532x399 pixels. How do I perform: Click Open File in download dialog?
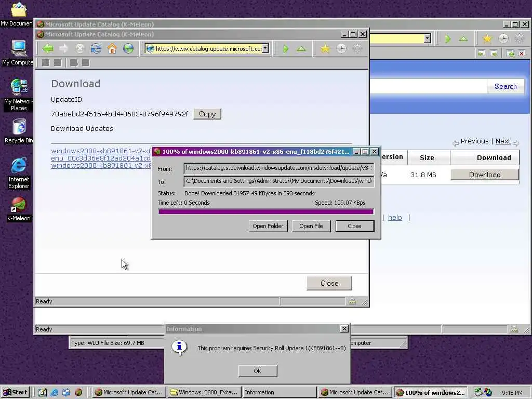click(x=311, y=226)
